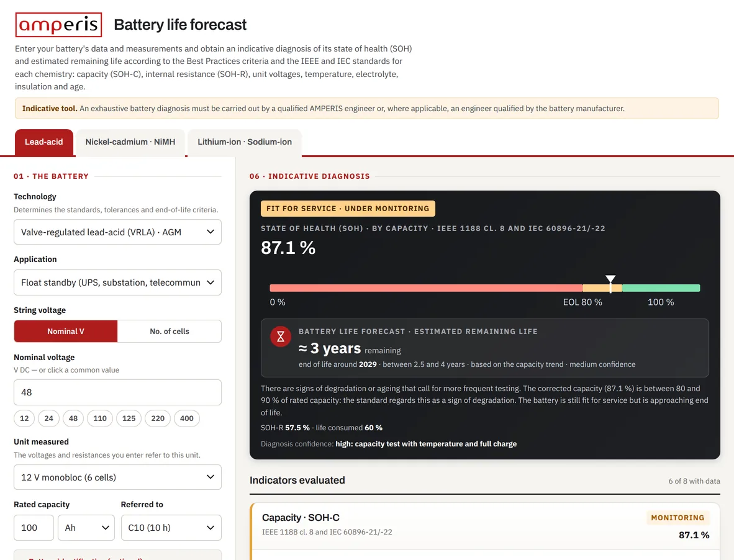This screenshot has height=560, width=734.
Task: Click the Diagnosis confidence line
Action: pos(389,444)
